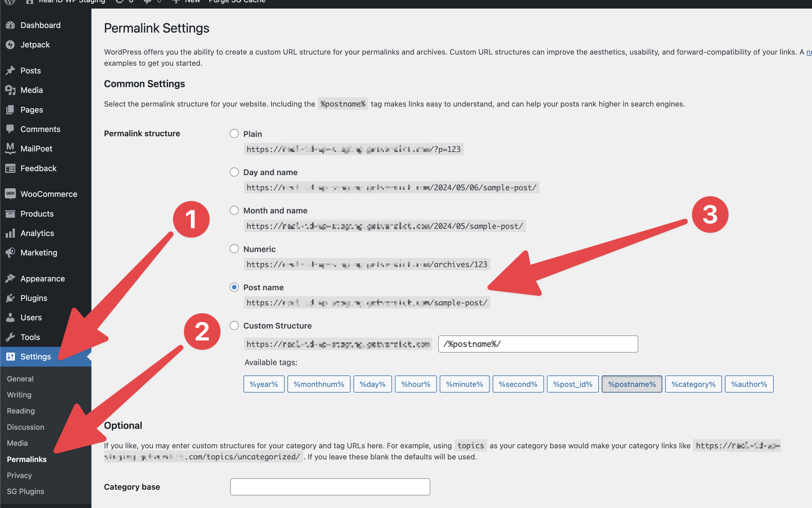Click the %postname% available tag button
Image resolution: width=812 pixels, height=508 pixels.
631,384
